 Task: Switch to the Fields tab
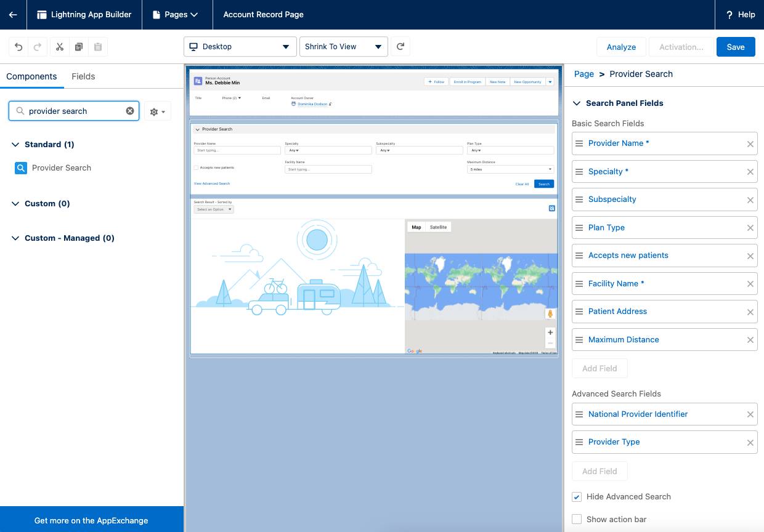point(83,76)
